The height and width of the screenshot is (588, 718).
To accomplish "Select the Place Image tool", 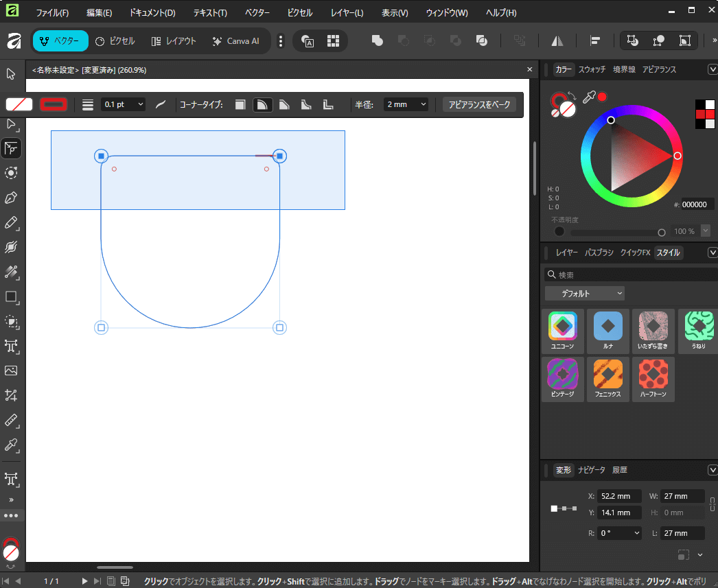I will [x=11, y=371].
